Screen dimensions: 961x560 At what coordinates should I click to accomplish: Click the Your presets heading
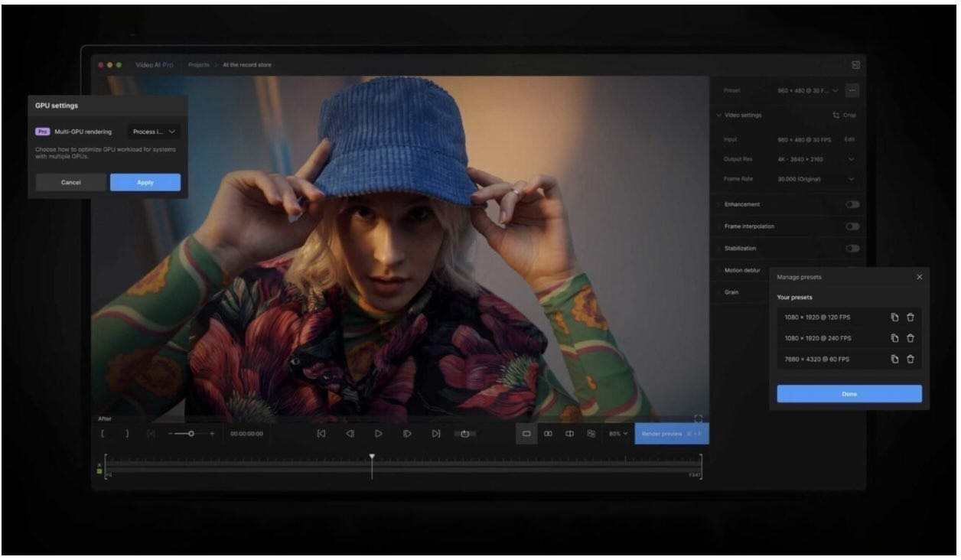[795, 297]
